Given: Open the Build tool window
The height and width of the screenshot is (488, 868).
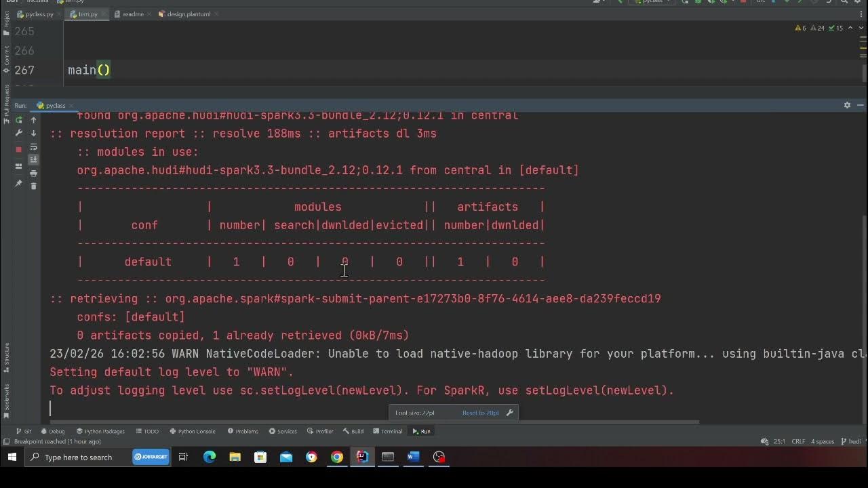Looking at the screenshot, I should (353, 431).
